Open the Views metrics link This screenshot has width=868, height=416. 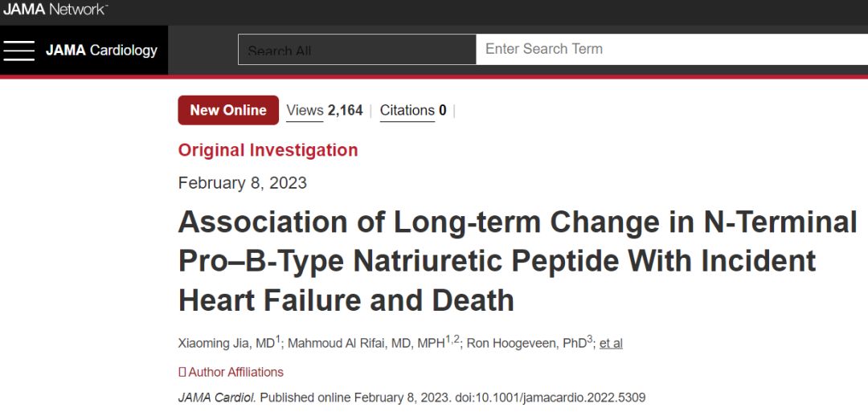[305, 111]
